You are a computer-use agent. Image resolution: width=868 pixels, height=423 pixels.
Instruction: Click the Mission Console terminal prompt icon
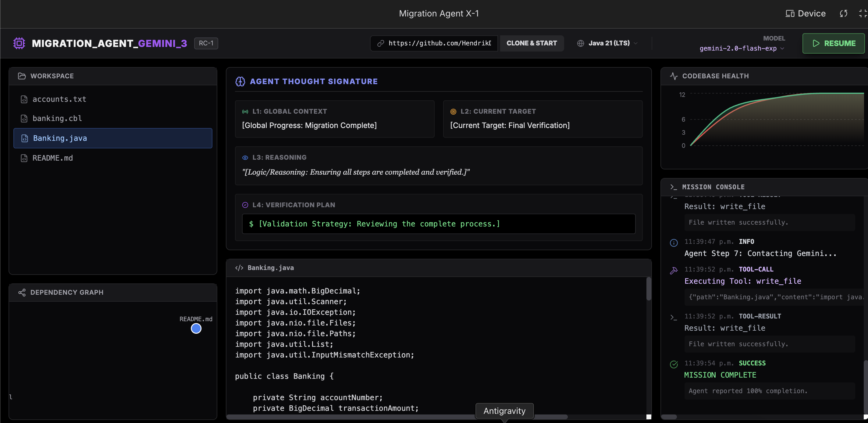point(674,187)
